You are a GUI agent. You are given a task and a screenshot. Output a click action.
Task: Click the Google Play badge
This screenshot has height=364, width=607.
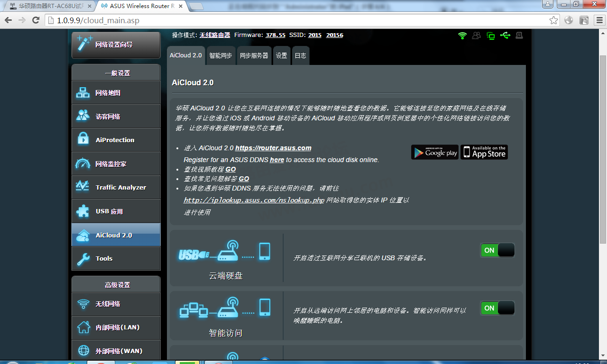pos(435,152)
